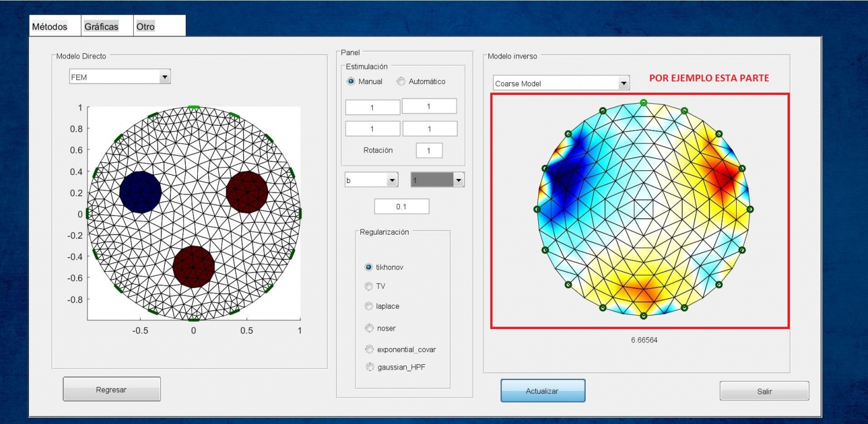Click the blue circle in FEM mesh
868x424 pixels.
point(140,192)
